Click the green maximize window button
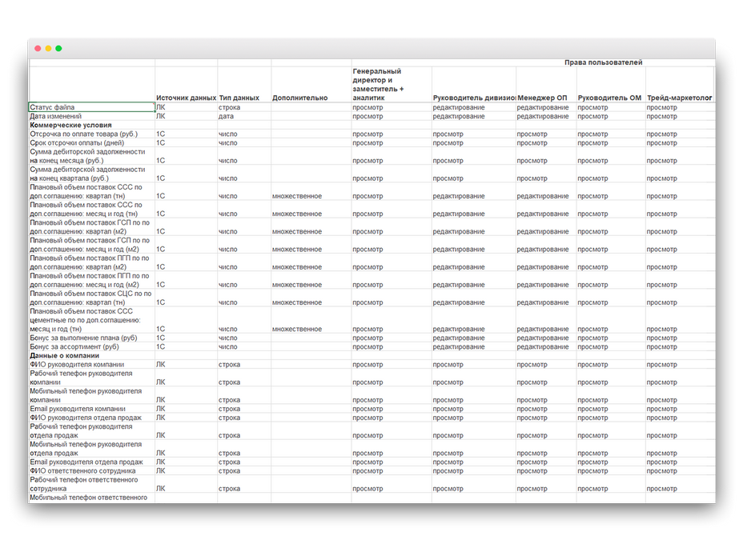The image size is (747, 560). tap(58, 49)
